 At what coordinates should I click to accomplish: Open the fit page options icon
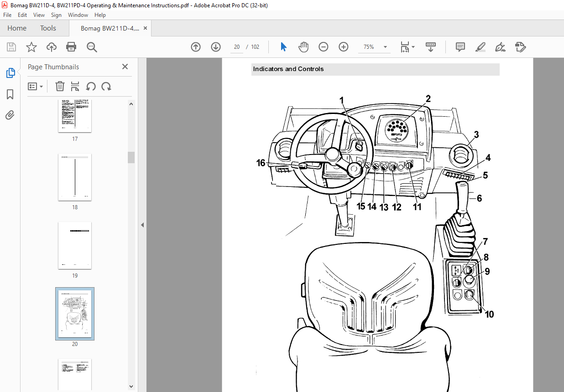coord(404,47)
